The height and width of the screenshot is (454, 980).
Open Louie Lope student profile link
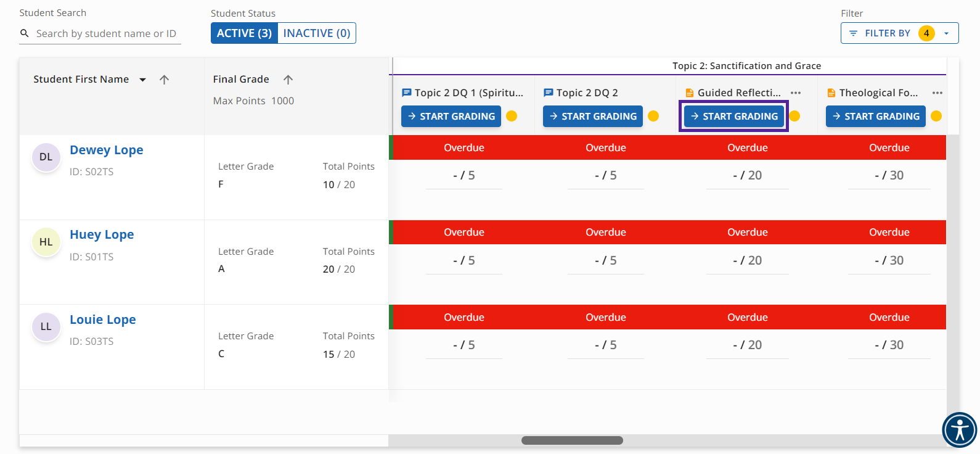pyautogui.click(x=103, y=320)
